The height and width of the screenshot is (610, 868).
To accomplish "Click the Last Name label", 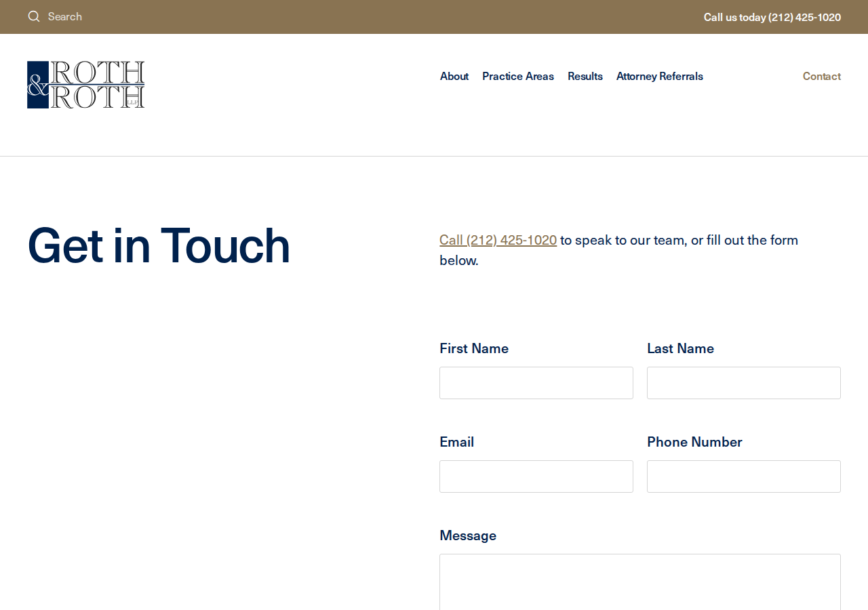I will (x=680, y=348).
